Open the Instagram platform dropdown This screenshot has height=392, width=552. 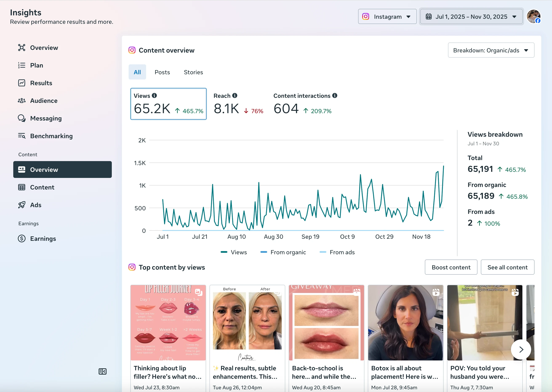tap(387, 16)
